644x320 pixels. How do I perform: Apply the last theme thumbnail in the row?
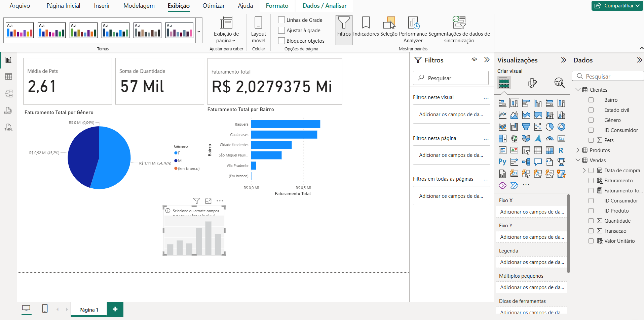pyautogui.click(x=180, y=30)
